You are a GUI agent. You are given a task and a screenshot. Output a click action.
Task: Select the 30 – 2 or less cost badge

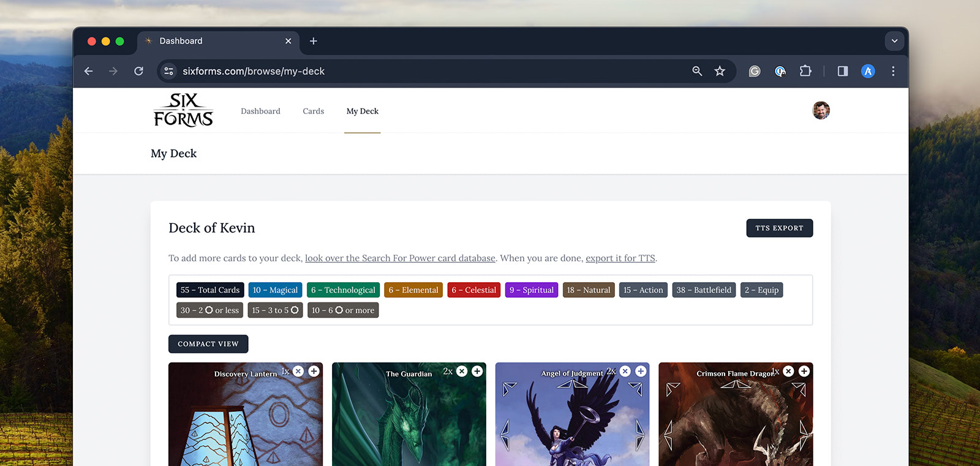pyautogui.click(x=209, y=310)
